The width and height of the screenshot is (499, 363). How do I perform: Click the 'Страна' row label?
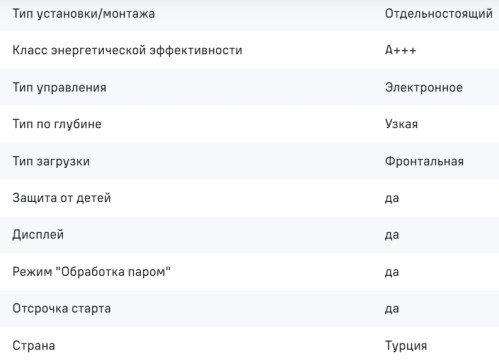[34, 346]
